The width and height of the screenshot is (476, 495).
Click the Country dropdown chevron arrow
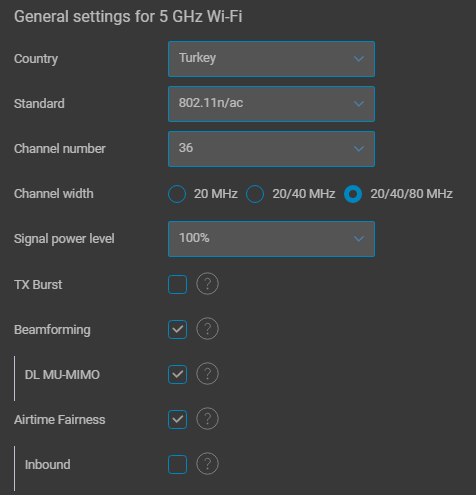359,59
